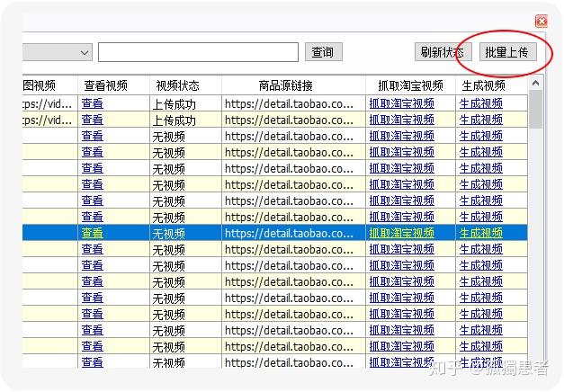The height and width of the screenshot is (392, 564).
Task: Click 抓取淘宝视频 in the blue highlighted row
Action: coord(401,233)
